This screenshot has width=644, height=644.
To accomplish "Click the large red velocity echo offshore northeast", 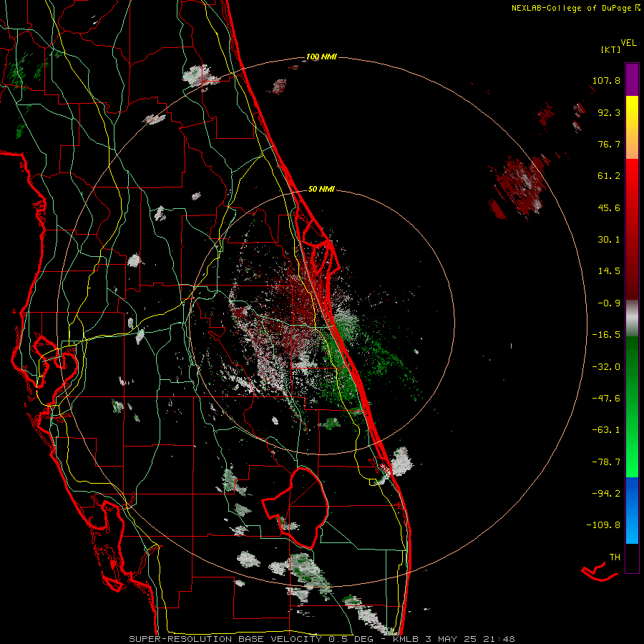I will click(x=519, y=187).
